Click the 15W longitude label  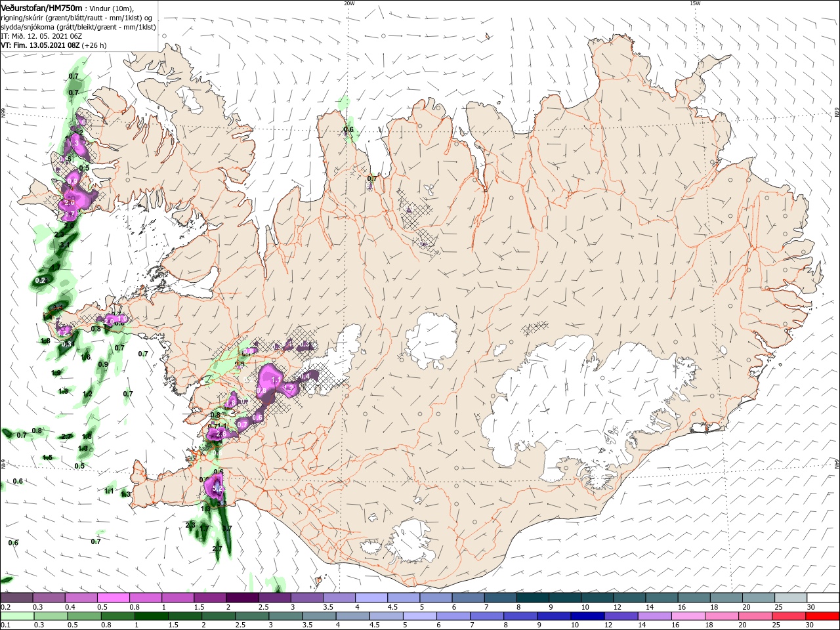click(695, 3)
